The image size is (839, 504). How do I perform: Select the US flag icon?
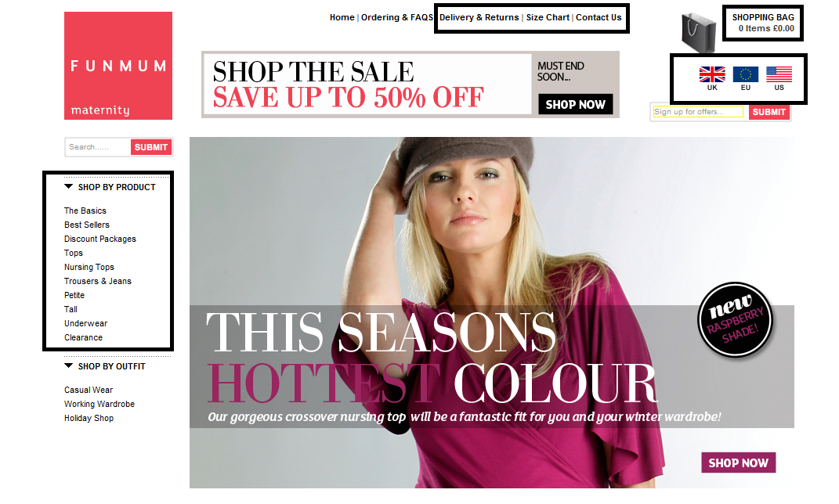click(779, 74)
